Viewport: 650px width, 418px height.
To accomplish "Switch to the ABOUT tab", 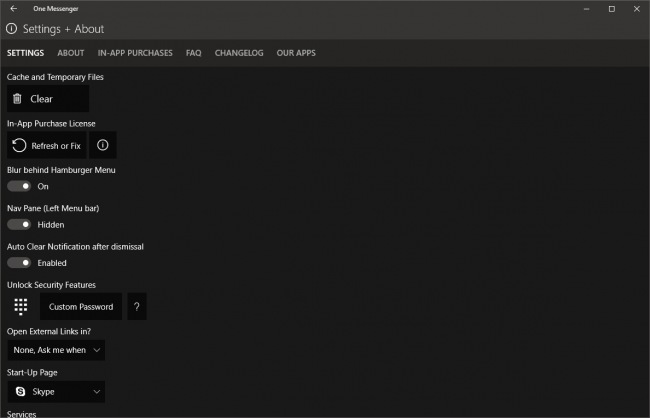I will [x=71, y=53].
